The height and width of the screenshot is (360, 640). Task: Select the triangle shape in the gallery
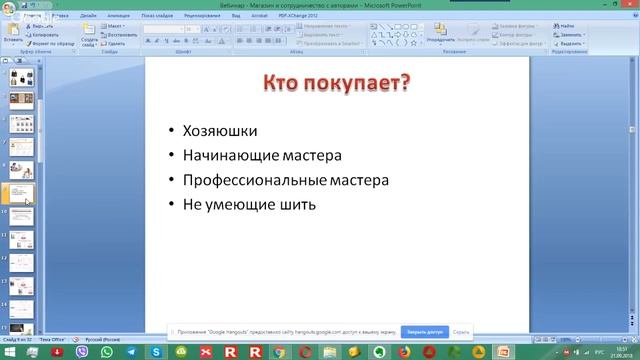[373, 35]
